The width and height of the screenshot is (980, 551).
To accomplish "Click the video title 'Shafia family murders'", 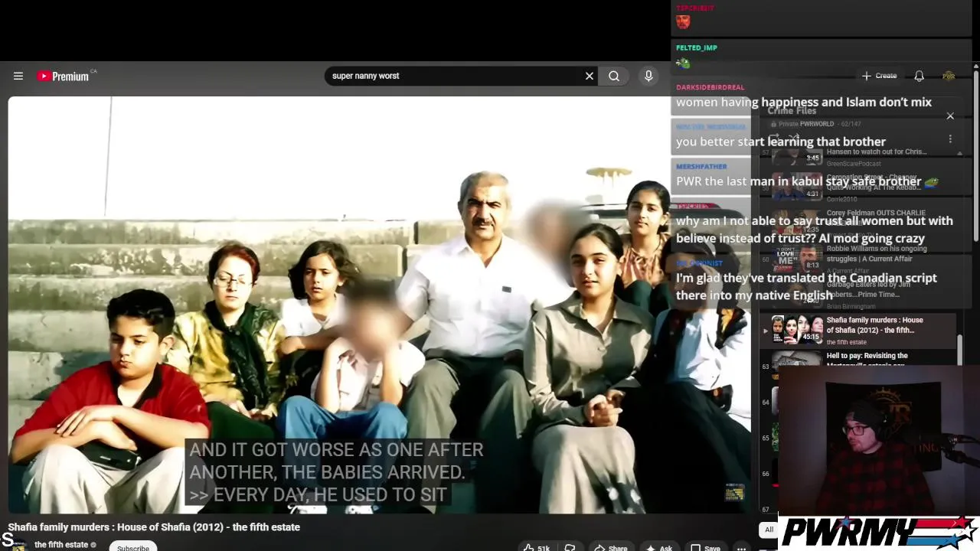I will coord(154,527).
